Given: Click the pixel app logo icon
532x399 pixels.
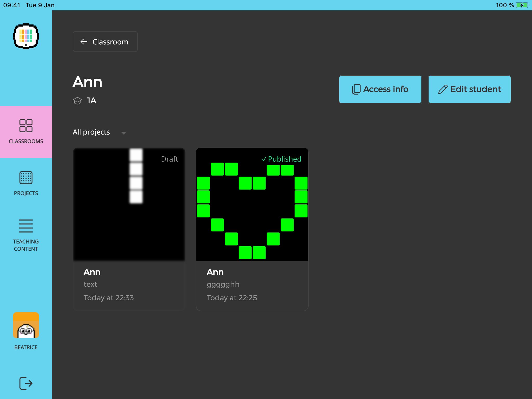Looking at the screenshot, I should point(26,36).
